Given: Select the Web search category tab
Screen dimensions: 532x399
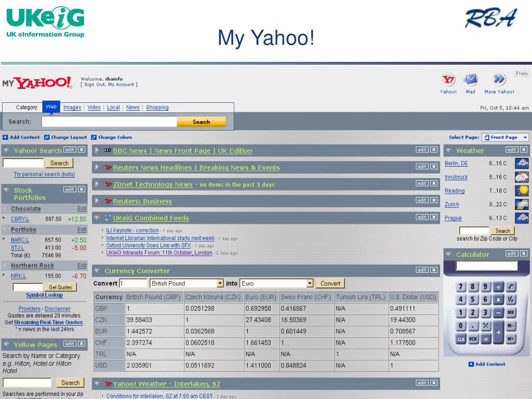Looking at the screenshot, I should (51, 107).
